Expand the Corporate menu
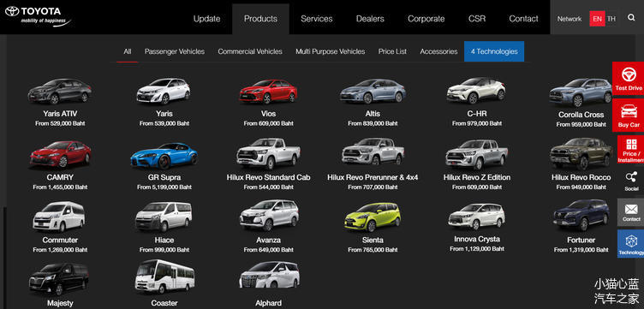 coord(426,19)
